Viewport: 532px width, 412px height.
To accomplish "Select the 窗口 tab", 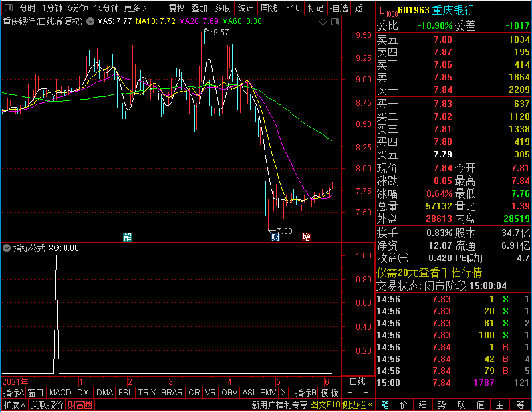I will pos(36,393).
